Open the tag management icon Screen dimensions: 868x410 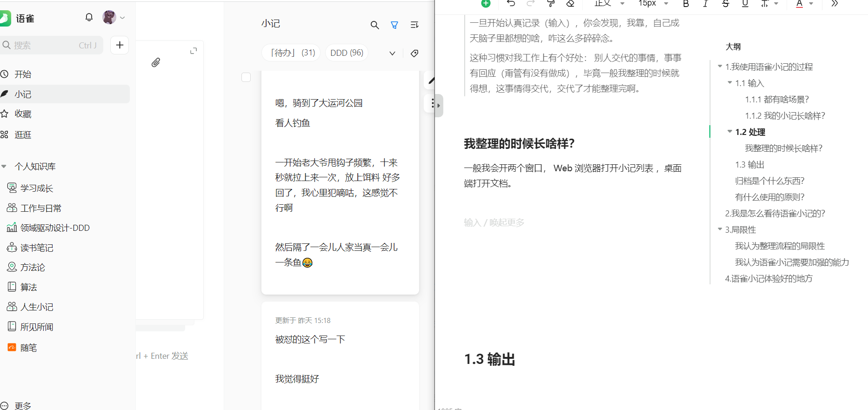(414, 53)
